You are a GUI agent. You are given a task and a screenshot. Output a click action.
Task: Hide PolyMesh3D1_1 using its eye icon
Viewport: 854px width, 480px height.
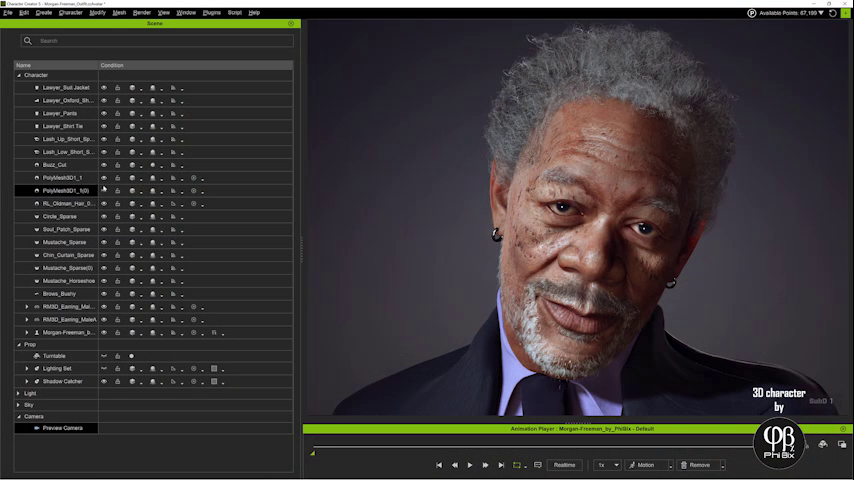coord(103,178)
